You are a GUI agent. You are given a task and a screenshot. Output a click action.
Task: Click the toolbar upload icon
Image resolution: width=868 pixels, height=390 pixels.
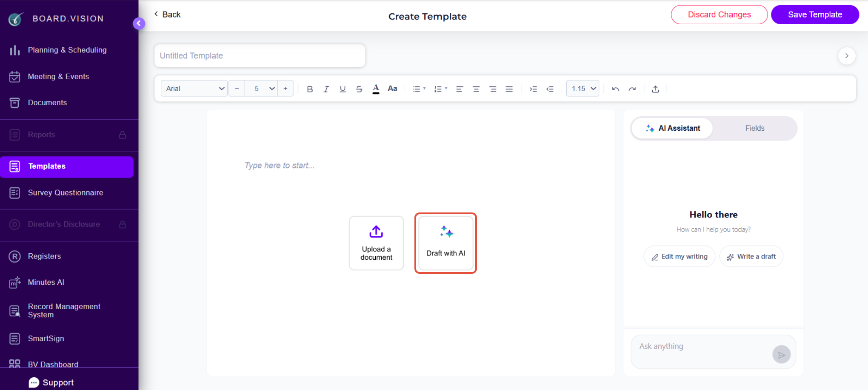coord(655,89)
